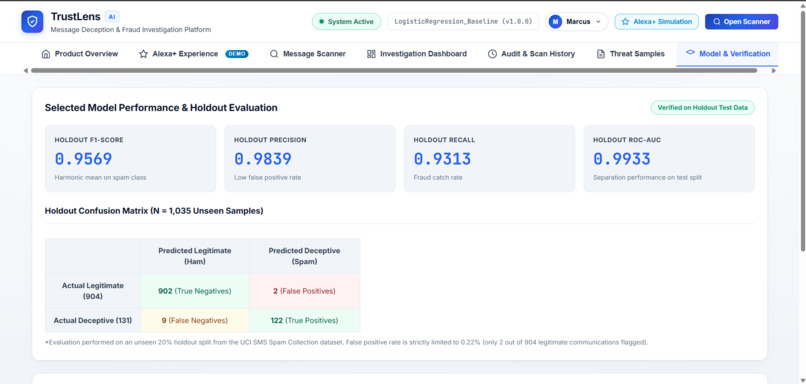Click the Predicted Legitimate (Ham) column header

click(x=195, y=255)
